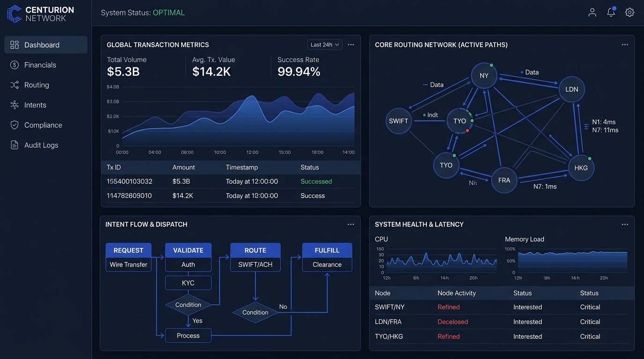Image resolution: width=644 pixels, height=359 pixels.
Task: Sort transactions by the Amount column
Action: [x=183, y=167]
